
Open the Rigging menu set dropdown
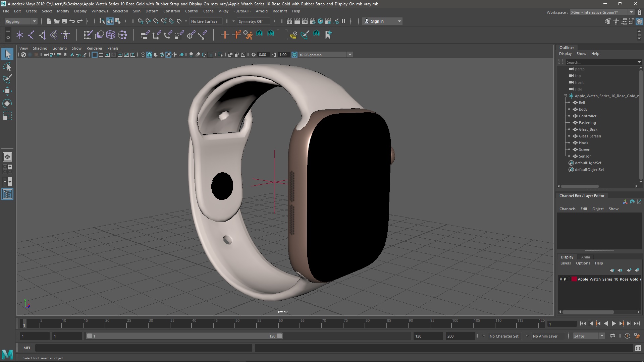[x=21, y=21]
